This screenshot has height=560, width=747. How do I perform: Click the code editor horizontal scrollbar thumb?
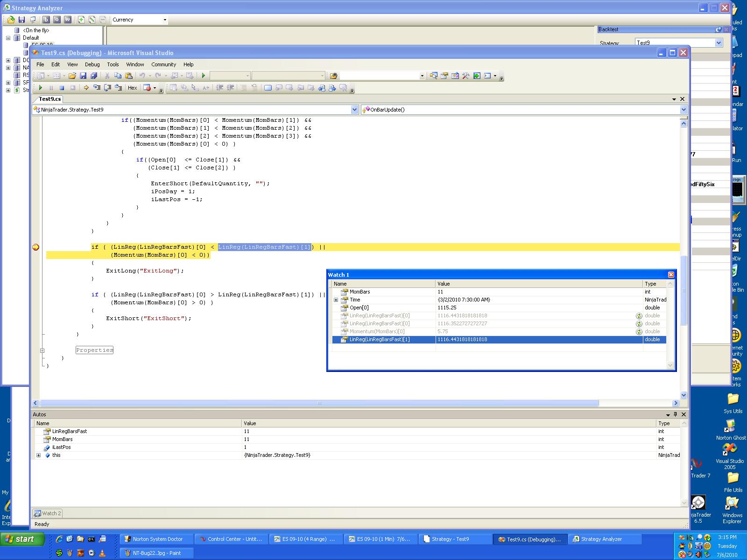pyautogui.click(x=319, y=403)
